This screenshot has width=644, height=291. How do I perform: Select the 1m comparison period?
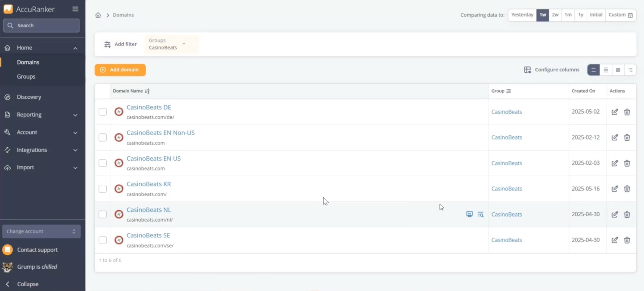tap(568, 15)
